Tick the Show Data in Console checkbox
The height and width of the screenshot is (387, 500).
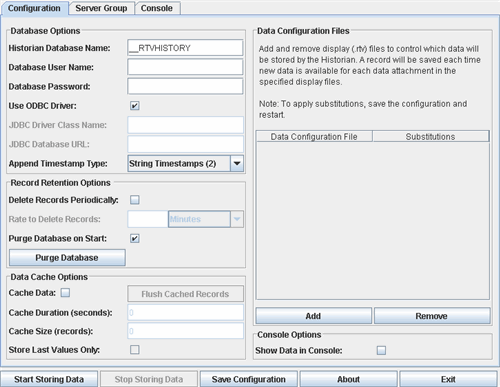pos(381,350)
